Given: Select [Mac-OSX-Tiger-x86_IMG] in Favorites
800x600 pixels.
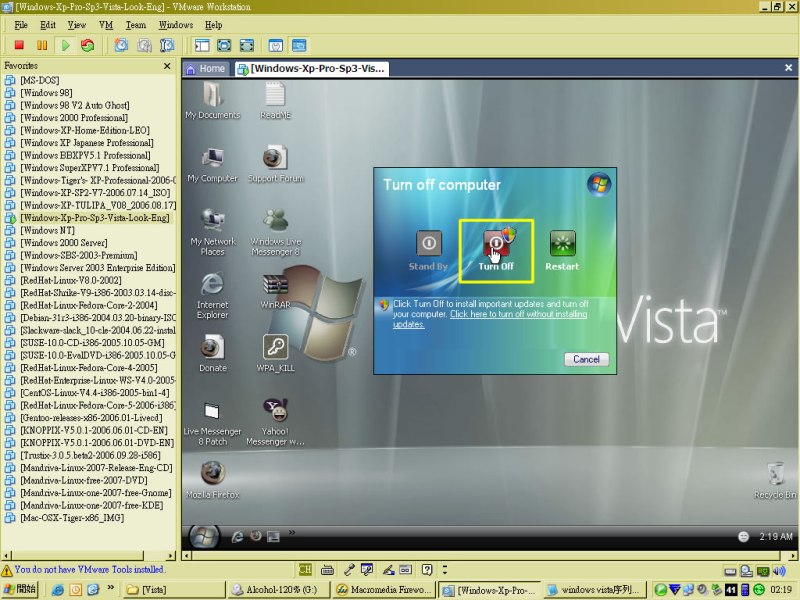Looking at the screenshot, I should [x=72, y=518].
